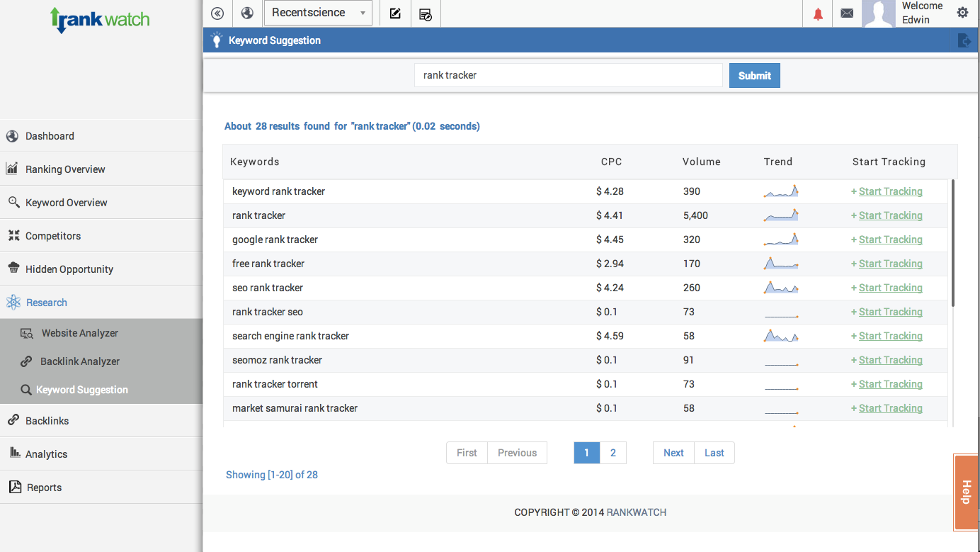Click the Analytics bar chart icon
This screenshot has width=980, height=552.
14,452
